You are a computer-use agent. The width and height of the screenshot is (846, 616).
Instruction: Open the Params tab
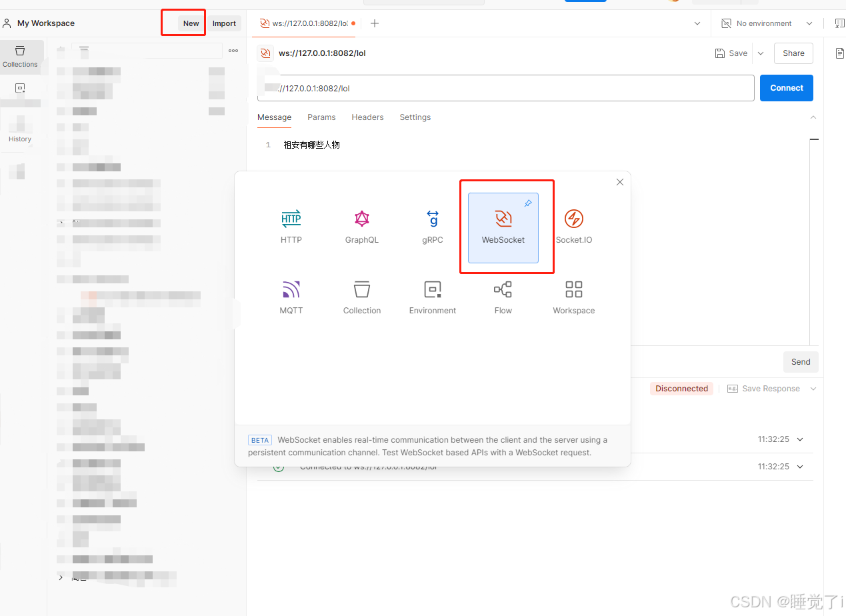click(321, 117)
